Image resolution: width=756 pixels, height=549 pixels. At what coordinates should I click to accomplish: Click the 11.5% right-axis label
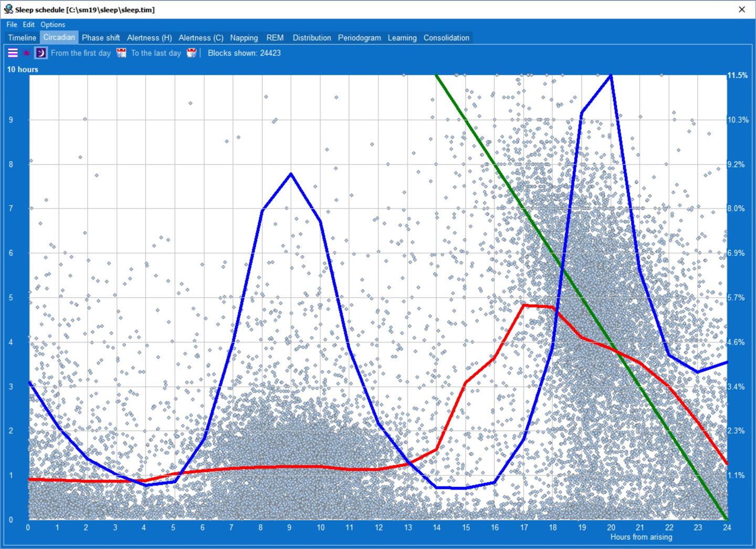pos(737,75)
